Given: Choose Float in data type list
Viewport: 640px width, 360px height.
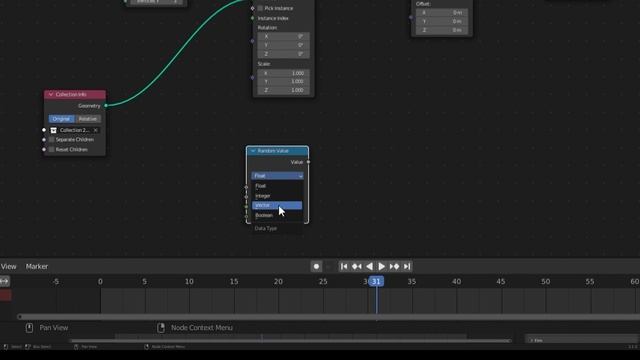Looking at the screenshot, I should 277,186.
